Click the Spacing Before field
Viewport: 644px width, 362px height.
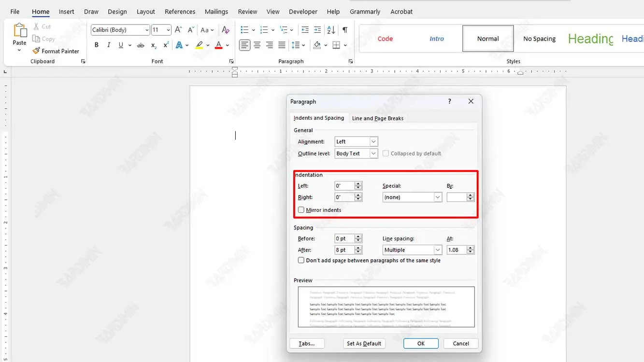[344, 238]
